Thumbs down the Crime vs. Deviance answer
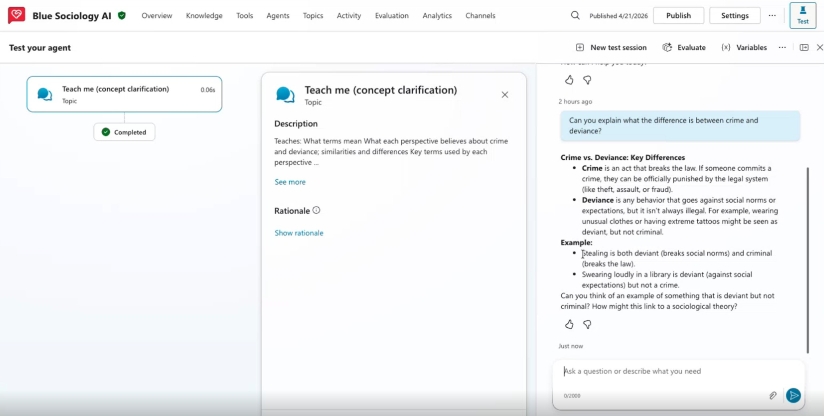Image resolution: width=824 pixels, height=416 pixels. (x=588, y=324)
